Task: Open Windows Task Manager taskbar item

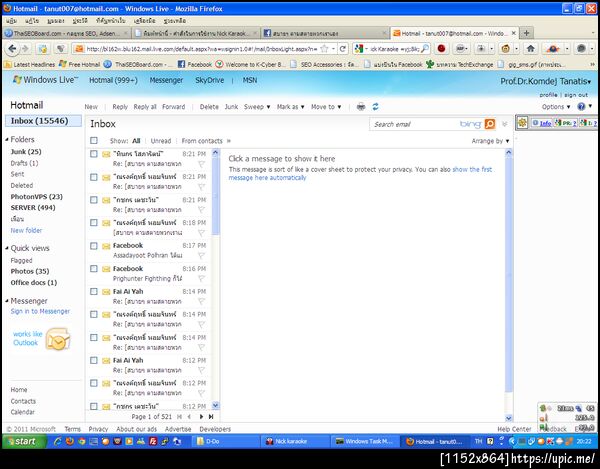Action: (x=365, y=441)
